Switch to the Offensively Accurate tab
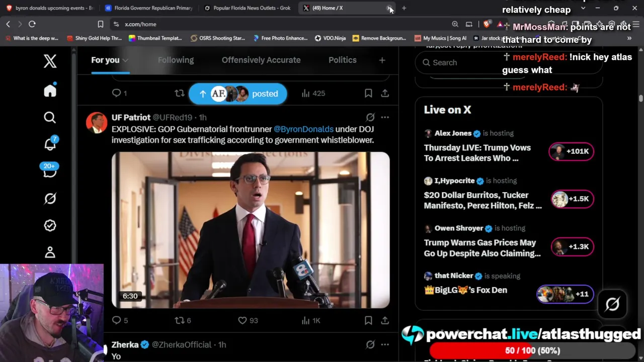 [x=261, y=60]
